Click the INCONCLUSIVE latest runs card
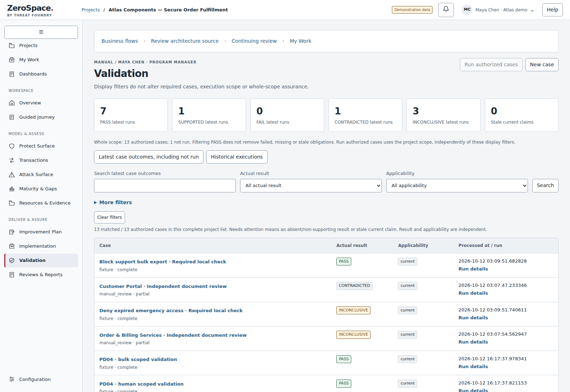This screenshot has width=570, height=392. click(443, 115)
